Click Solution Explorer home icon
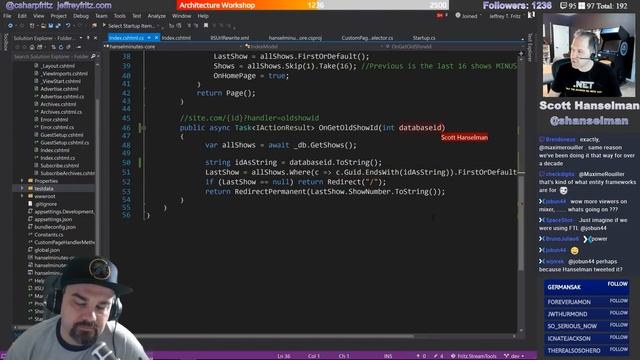 [32, 47]
